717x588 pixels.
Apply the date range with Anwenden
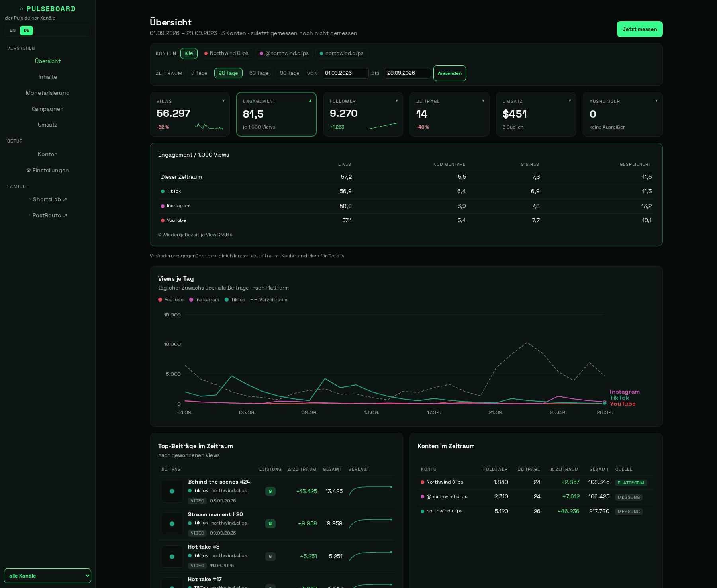[449, 73]
